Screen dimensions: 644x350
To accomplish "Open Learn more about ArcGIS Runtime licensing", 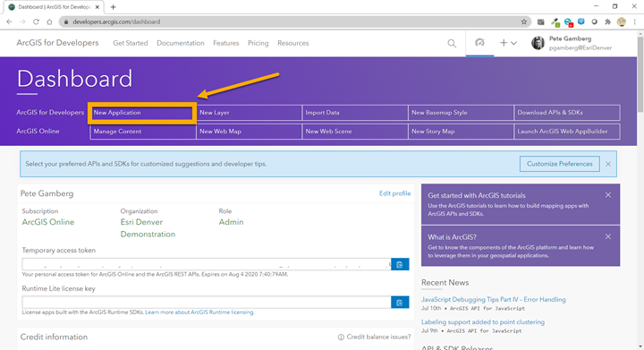I will click(199, 312).
